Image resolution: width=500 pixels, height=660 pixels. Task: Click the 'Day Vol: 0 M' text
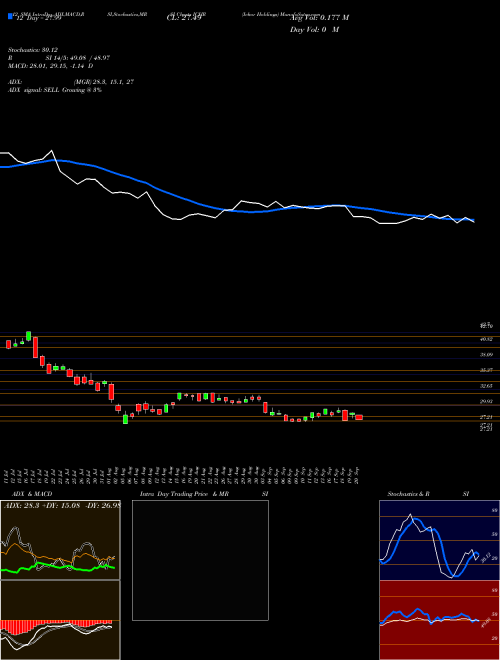pyautogui.click(x=314, y=30)
